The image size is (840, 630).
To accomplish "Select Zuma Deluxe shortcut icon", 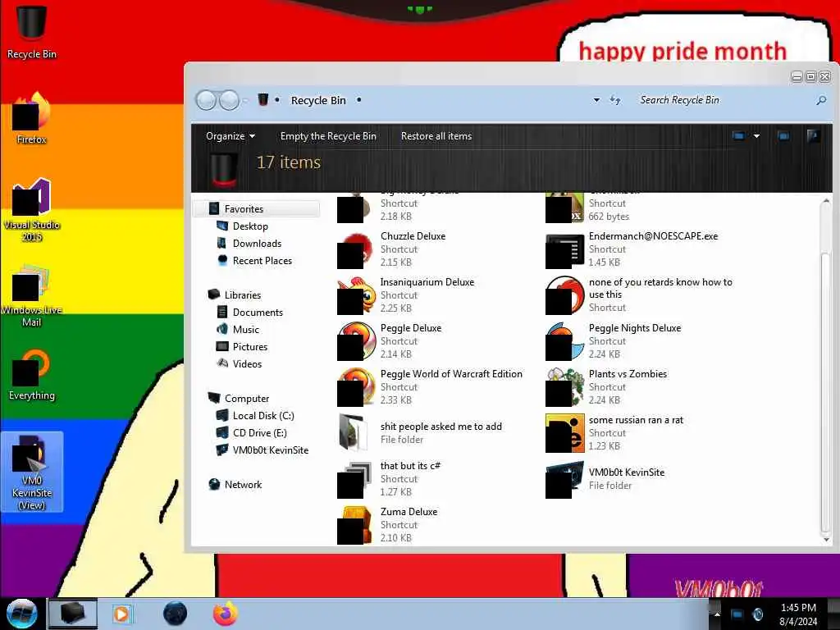I will tap(354, 525).
